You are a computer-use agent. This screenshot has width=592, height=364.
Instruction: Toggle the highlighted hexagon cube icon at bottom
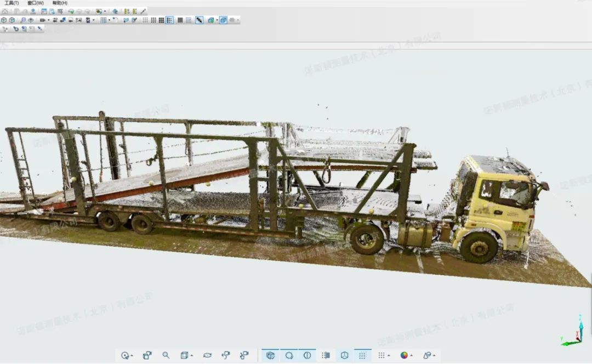344,355
